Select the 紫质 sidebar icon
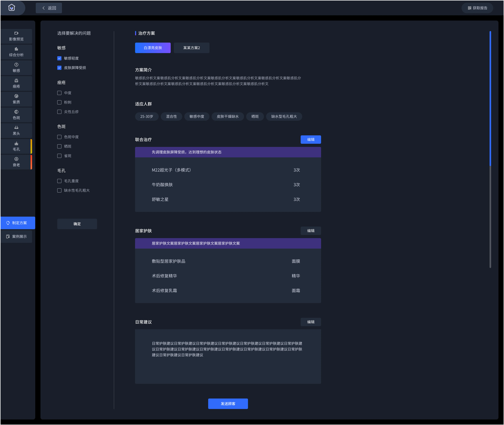 click(x=16, y=99)
